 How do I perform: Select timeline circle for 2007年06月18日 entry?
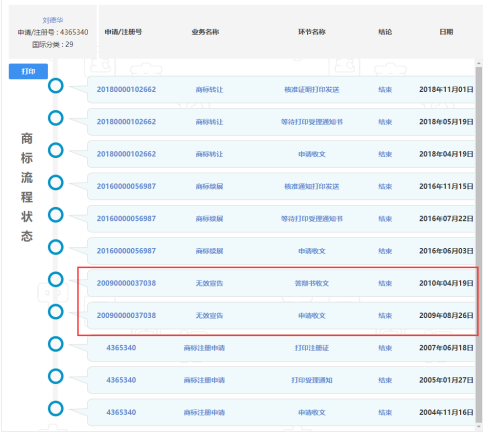(x=56, y=344)
